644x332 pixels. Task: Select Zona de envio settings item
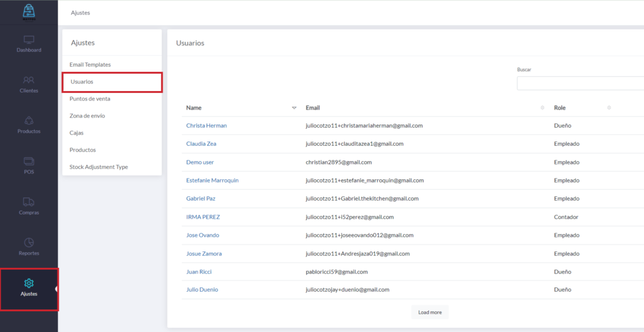pos(87,116)
